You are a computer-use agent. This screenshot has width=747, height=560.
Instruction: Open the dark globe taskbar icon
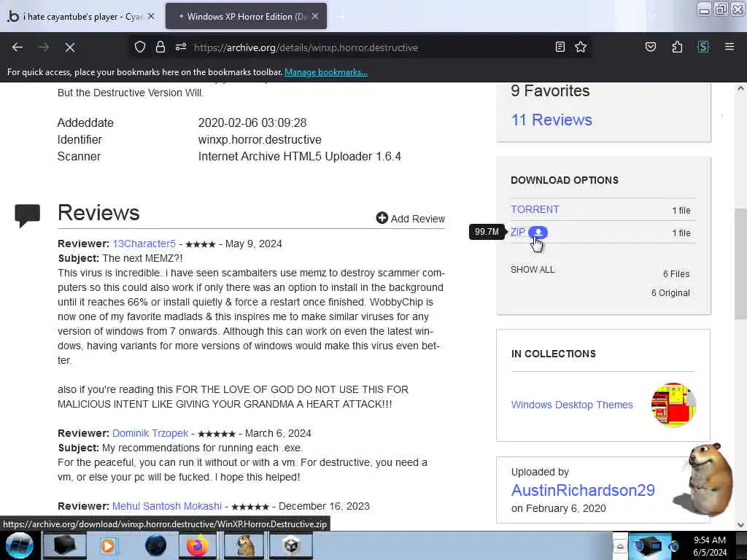(x=155, y=545)
